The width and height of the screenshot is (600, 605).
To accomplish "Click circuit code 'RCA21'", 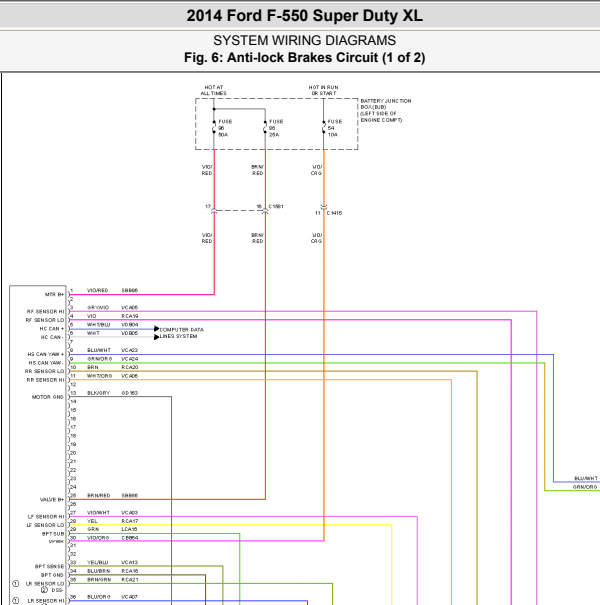I will pos(130,580).
